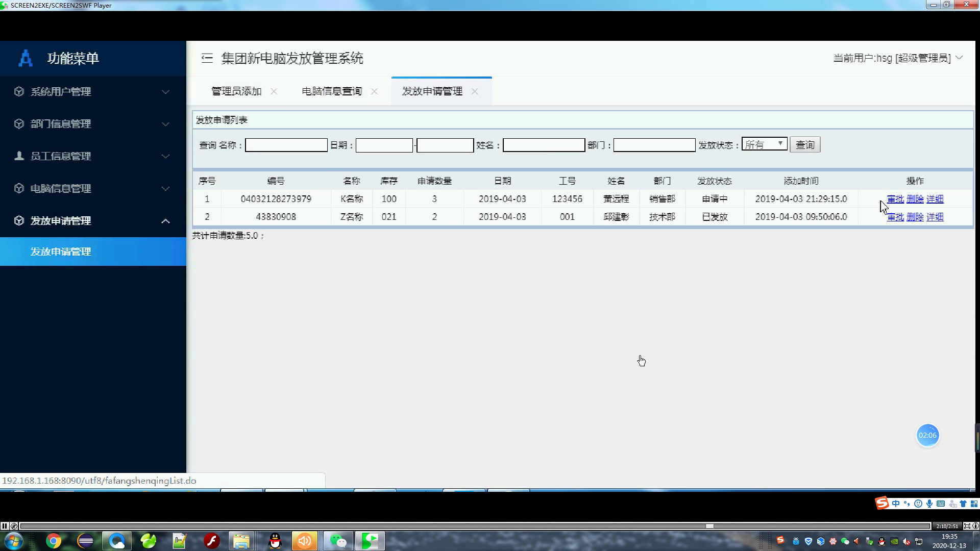This screenshot has width=980, height=551.
Task: Click the player loop icon beside pause
Action: [x=14, y=526]
